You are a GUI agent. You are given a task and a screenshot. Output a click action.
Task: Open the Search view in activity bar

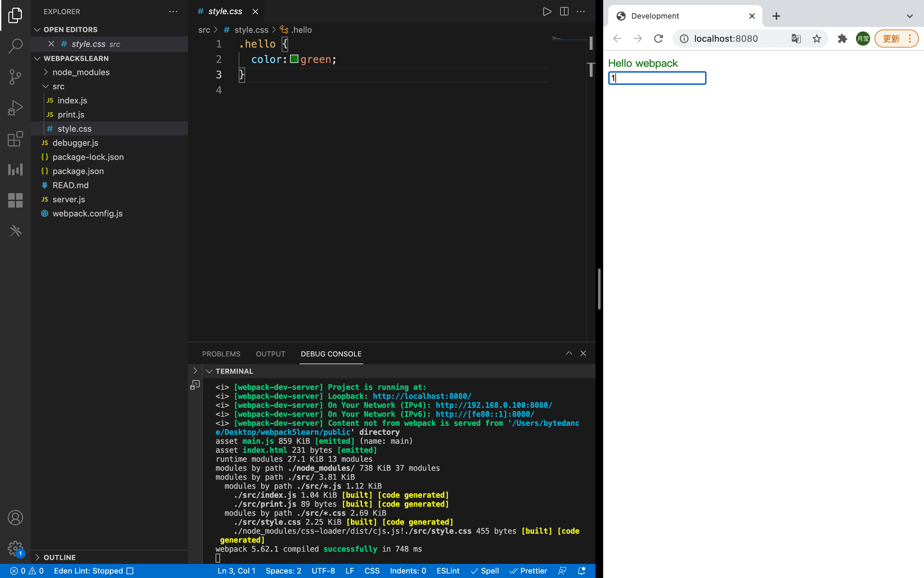[15, 46]
